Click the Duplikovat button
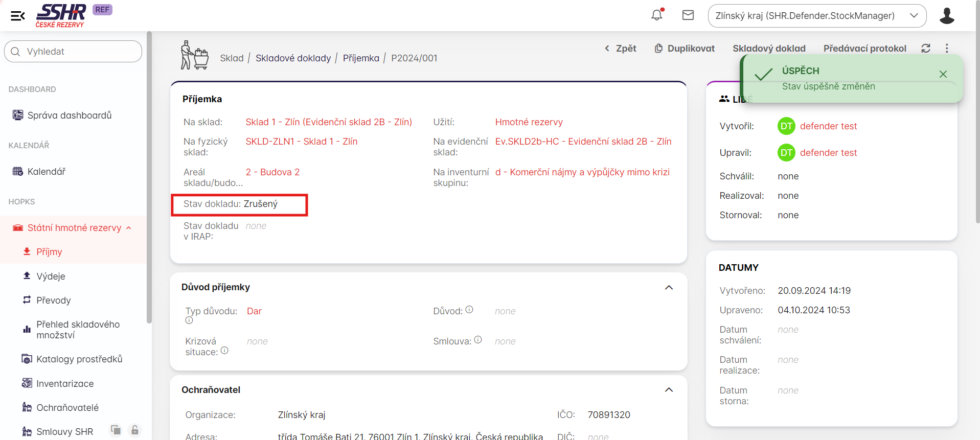The image size is (980, 440). [x=685, y=49]
